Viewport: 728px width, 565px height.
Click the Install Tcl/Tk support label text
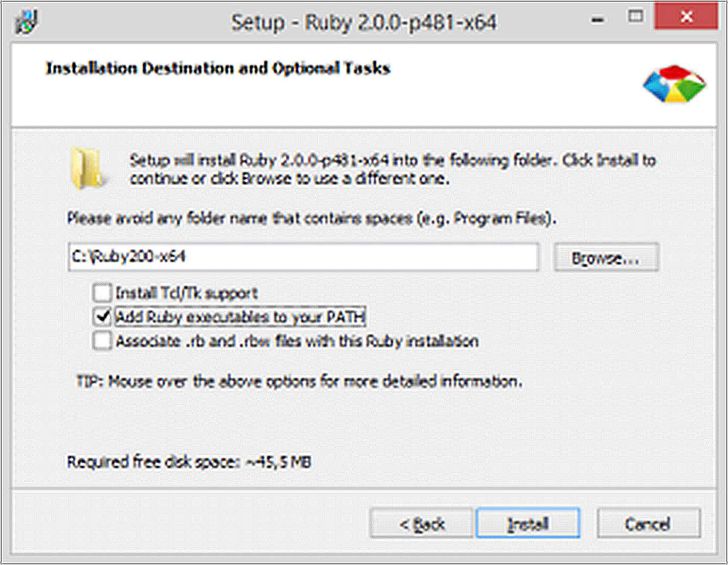187,294
